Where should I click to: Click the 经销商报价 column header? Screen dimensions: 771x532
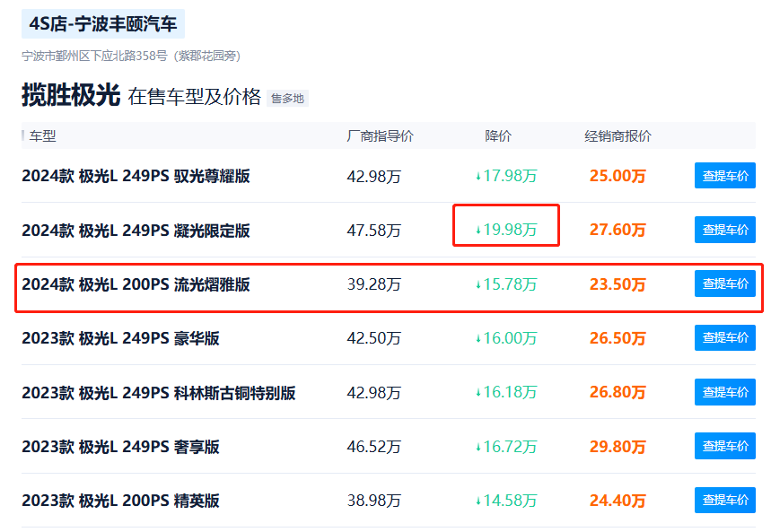coord(618,135)
